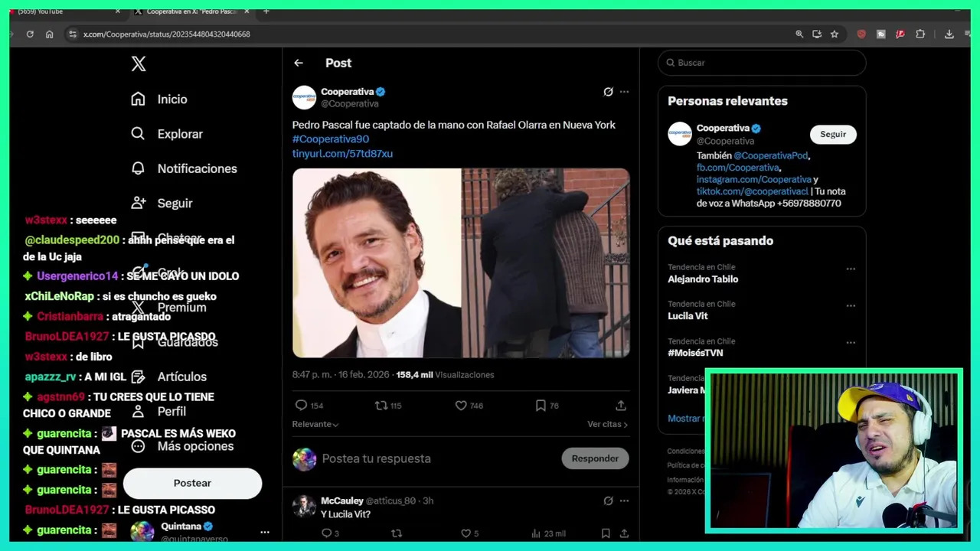Screen dimensions: 980x551
Task: Click the share icon on main post
Action: click(x=621, y=406)
